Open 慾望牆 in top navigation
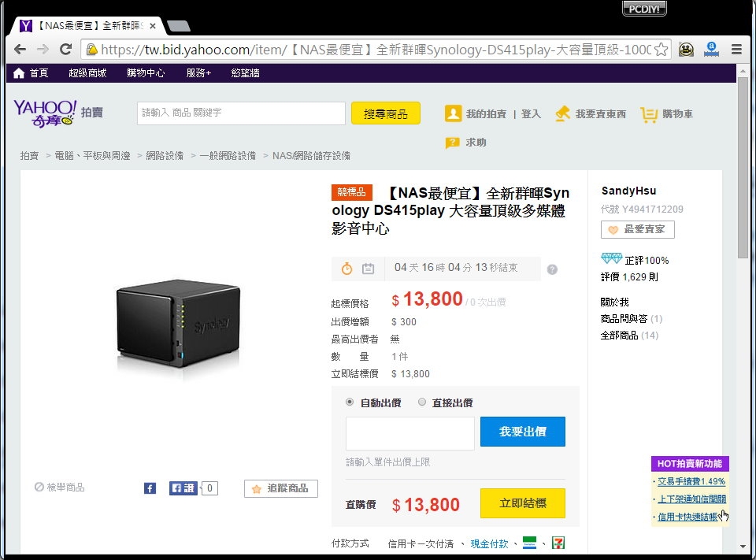 pyautogui.click(x=245, y=73)
